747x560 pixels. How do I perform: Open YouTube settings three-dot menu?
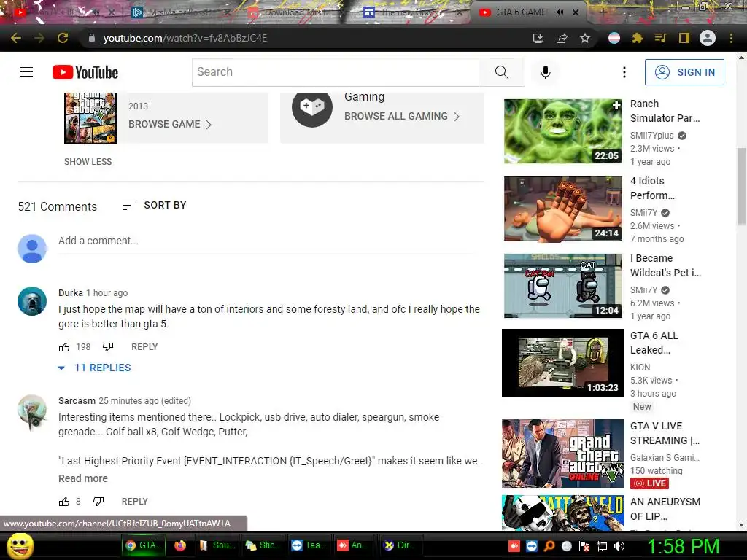(624, 72)
